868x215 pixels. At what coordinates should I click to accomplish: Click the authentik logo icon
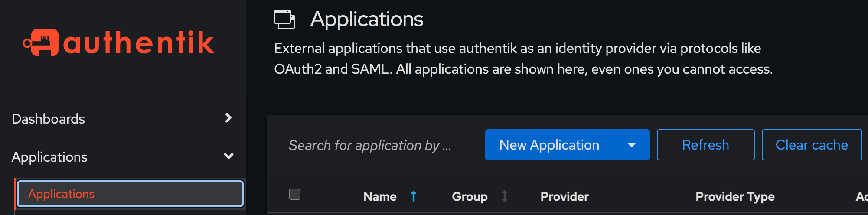pyautogui.click(x=41, y=42)
